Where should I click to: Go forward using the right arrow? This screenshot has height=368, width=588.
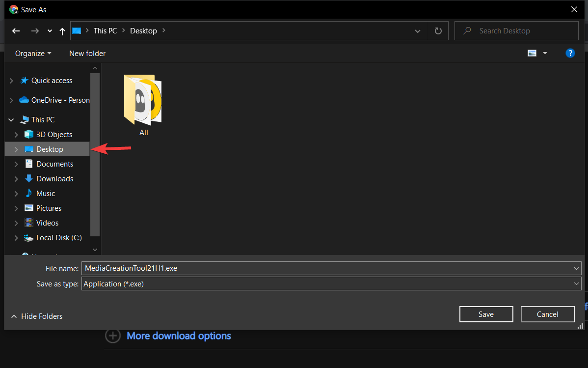tap(35, 31)
